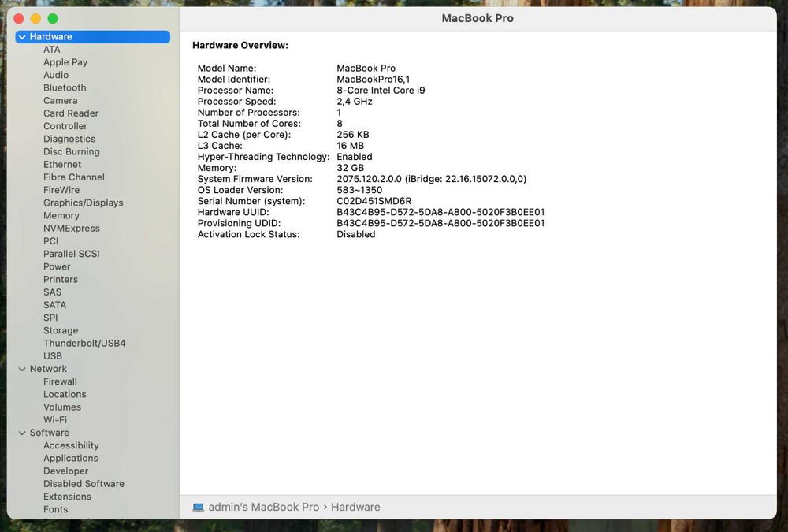Screen dimensions: 788x532
Task: Select Parallel SCSI in the sidebar
Action: click(72, 254)
